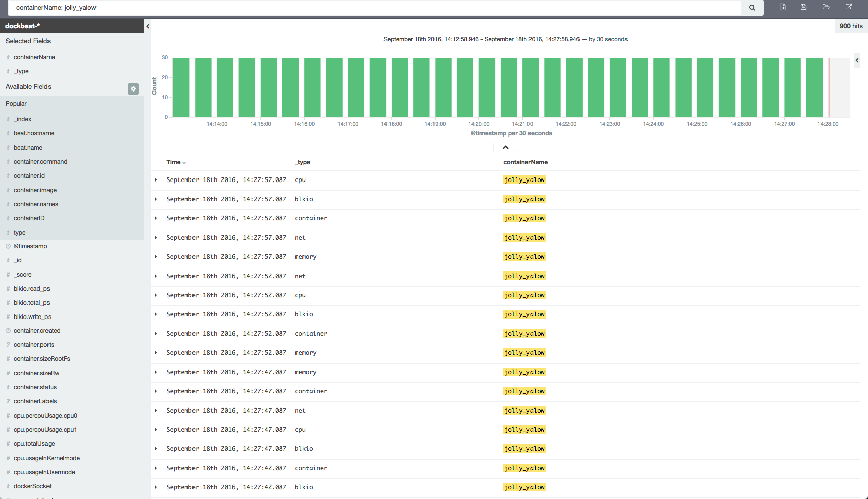Expand the 14:27:52.087 net row
This screenshot has height=499, width=868.
pos(156,276)
